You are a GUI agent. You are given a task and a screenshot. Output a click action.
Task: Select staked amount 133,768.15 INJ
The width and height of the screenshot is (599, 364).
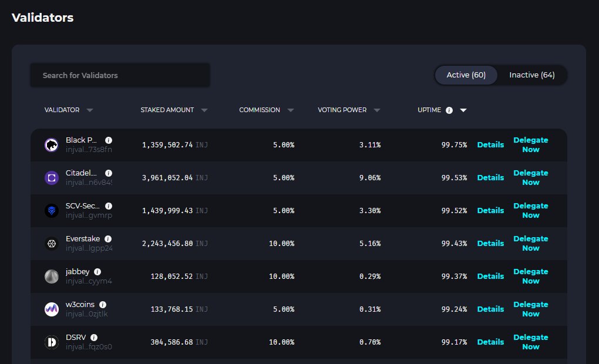179,309
